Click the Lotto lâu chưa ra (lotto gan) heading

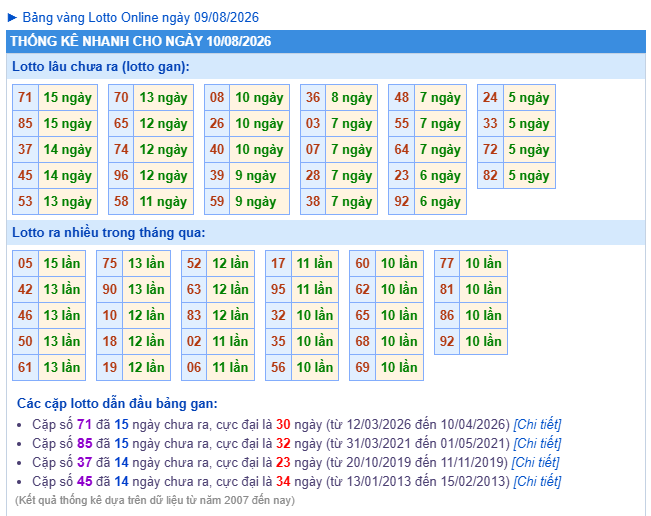pos(101,66)
